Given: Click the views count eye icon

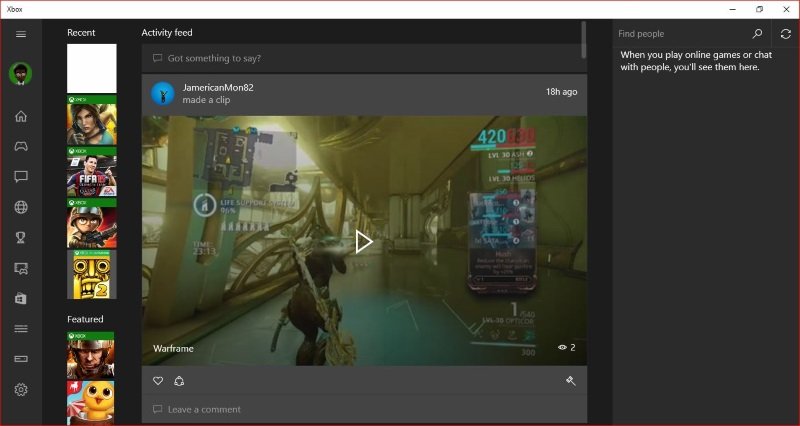Looking at the screenshot, I should click(562, 347).
